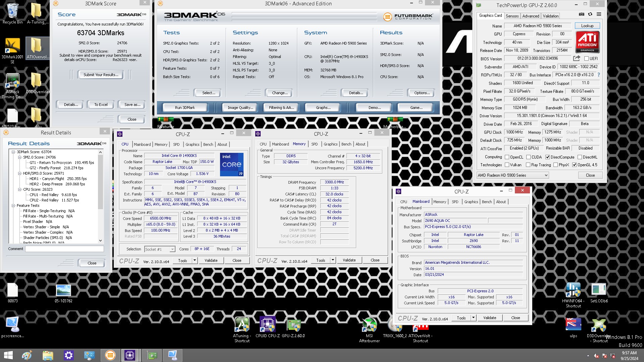The image size is (644, 362).
Task: Click the GPU-Z screenshot camera icon
Action: tap(582, 14)
